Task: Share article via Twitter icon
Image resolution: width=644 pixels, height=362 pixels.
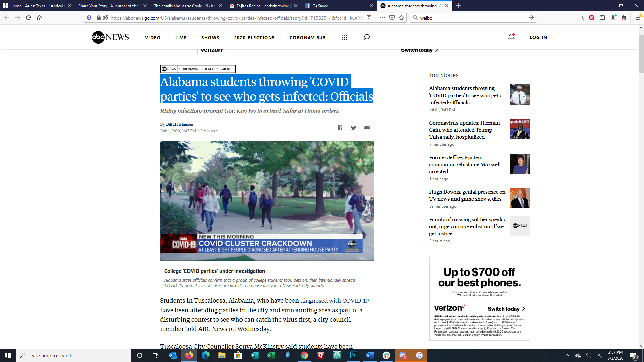Action: pyautogui.click(x=354, y=128)
